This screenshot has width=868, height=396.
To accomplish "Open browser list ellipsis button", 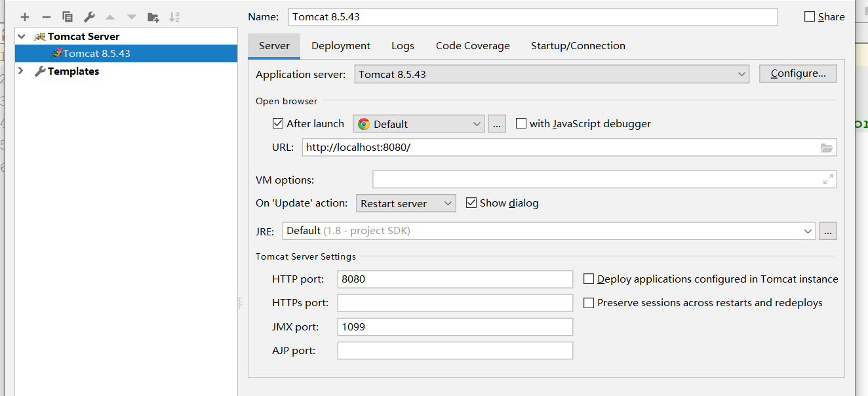I will [x=497, y=123].
